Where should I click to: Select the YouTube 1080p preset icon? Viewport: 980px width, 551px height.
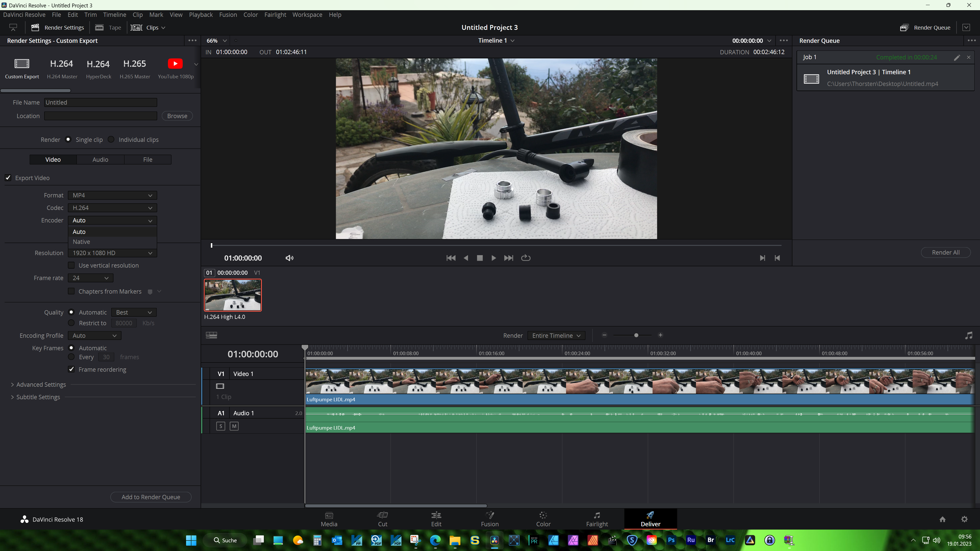175,64
